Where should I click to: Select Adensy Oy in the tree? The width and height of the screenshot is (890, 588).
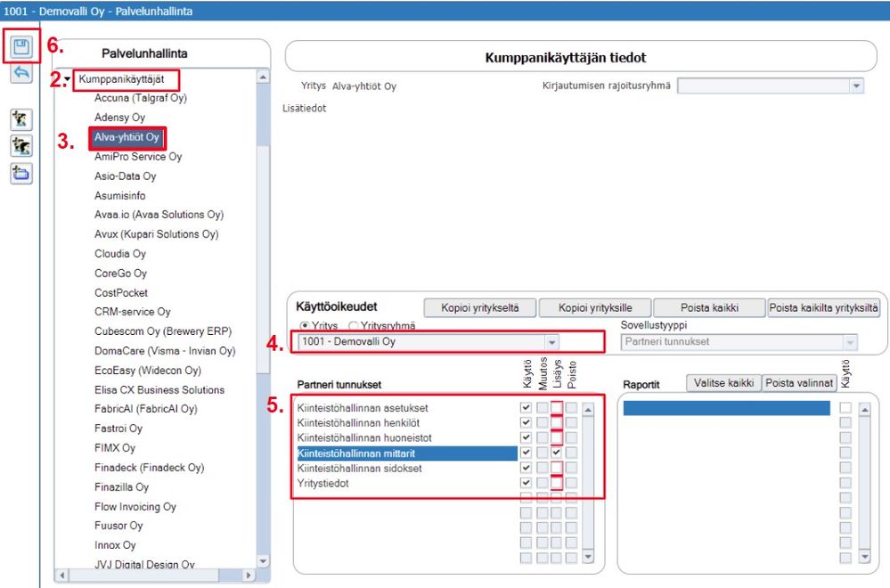[x=119, y=118]
